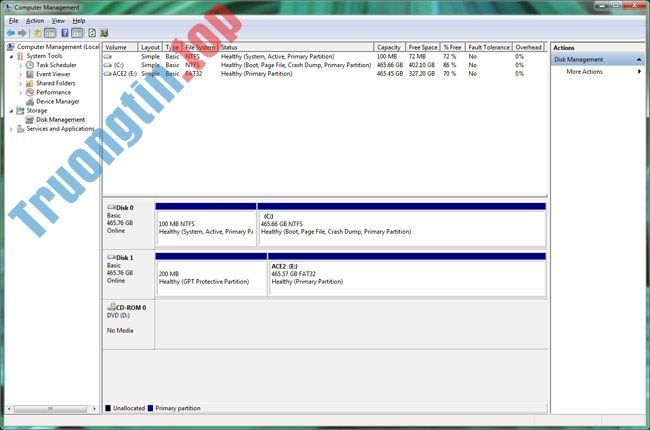Expand Services and Applications node
Viewport: 650px width, 430px height.
[11, 129]
